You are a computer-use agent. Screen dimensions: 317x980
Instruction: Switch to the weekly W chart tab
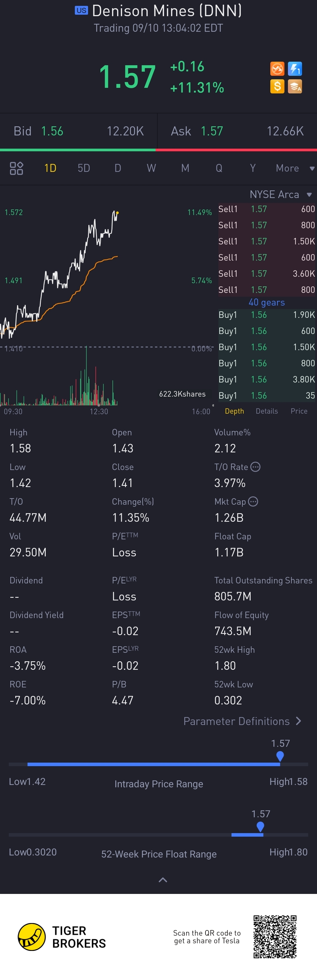point(151,168)
